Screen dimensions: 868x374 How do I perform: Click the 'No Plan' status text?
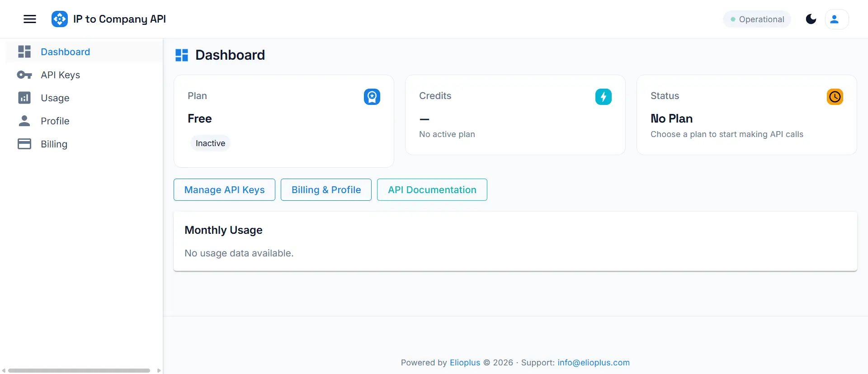[671, 118]
